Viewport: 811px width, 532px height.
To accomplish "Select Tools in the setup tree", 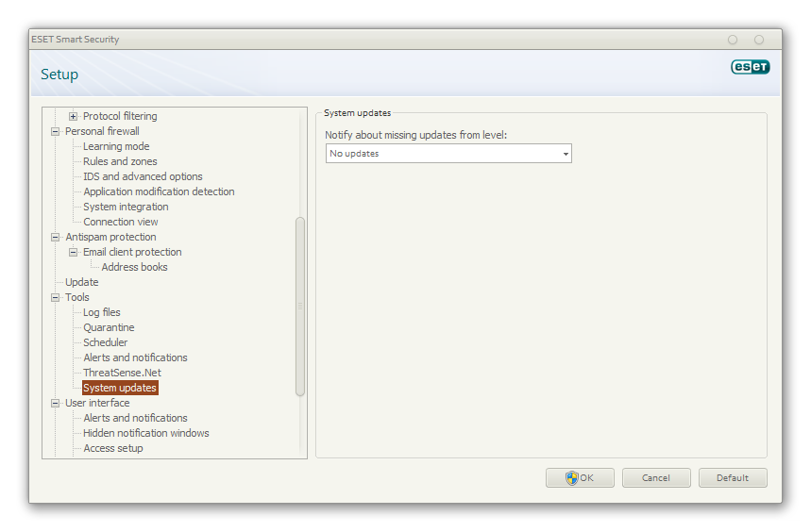I will (77, 297).
